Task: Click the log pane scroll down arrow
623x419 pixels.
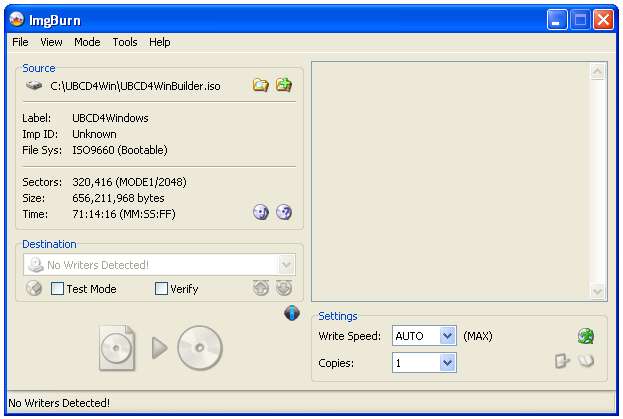Action: 598,292
